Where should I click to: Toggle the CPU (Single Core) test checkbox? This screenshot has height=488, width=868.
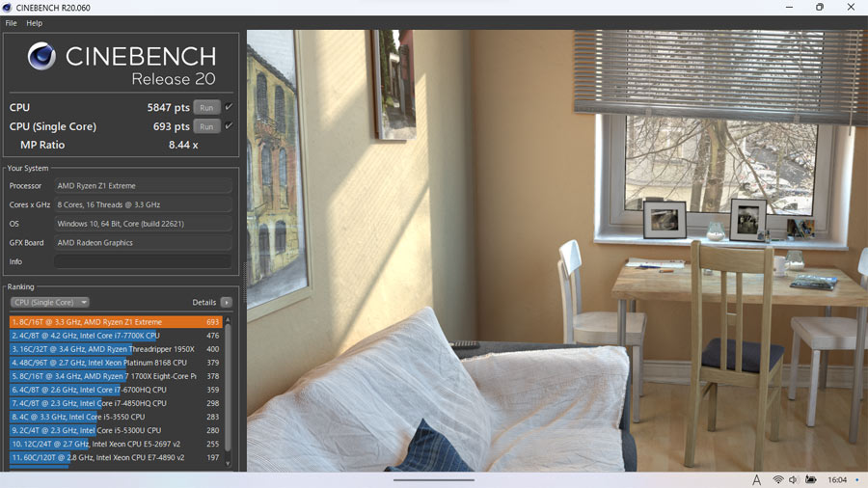(x=229, y=126)
